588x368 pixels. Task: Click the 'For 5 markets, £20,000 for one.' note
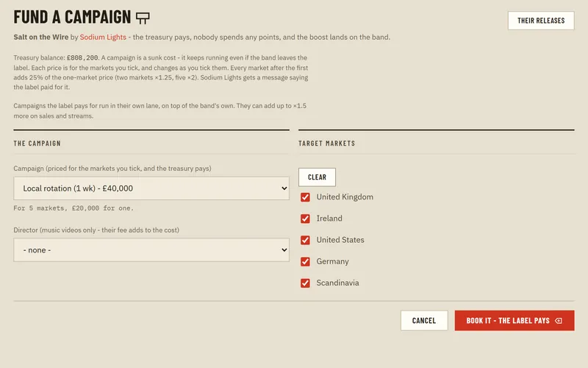73,208
